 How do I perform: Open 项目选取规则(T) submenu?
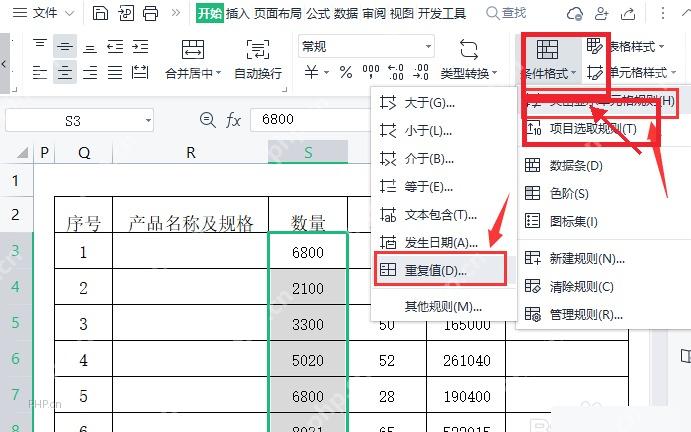point(604,129)
